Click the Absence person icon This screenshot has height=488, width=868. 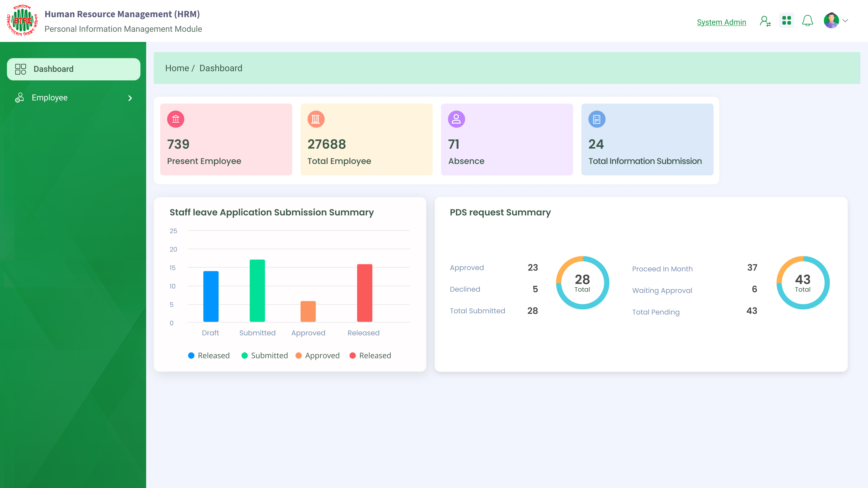tap(456, 119)
